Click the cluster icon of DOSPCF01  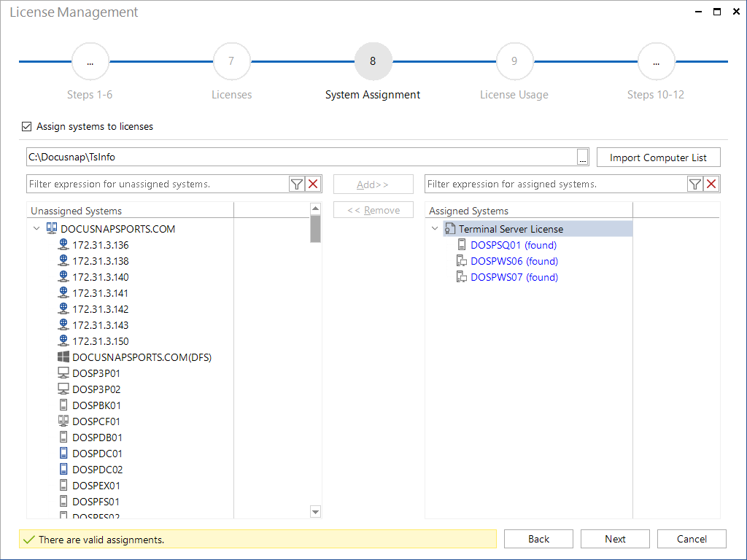63,421
